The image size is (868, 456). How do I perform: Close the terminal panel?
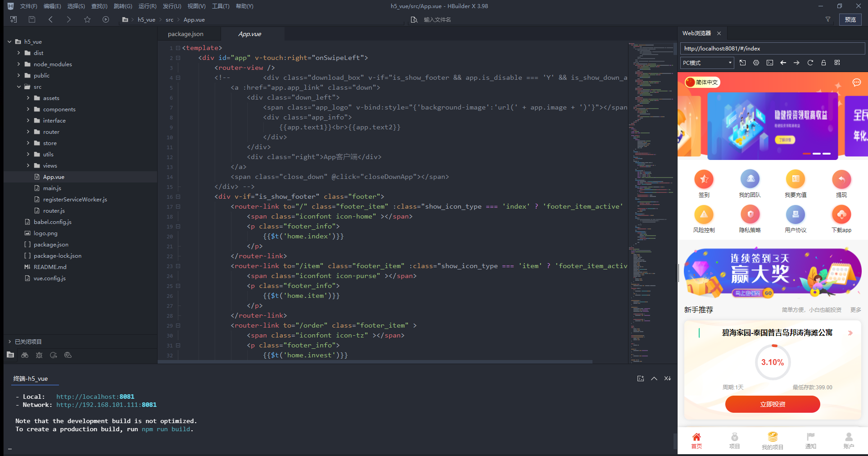[x=668, y=378]
